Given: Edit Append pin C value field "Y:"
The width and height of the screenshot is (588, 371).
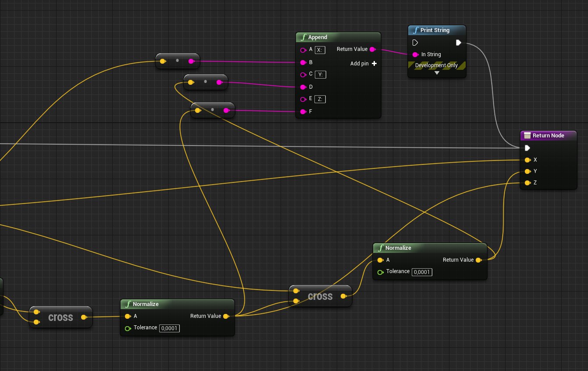Looking at the screenshot, I should point(321,75).
